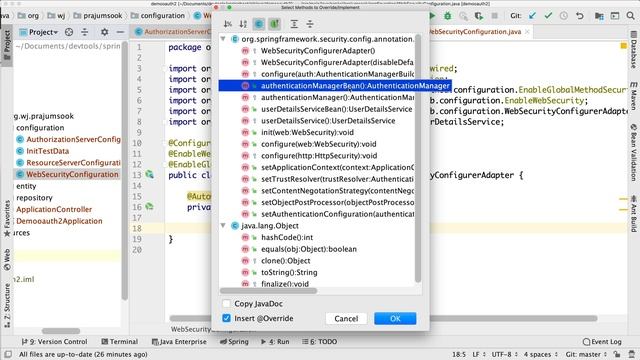Collapse the java.lang.Object node
Image resolution: width=640 pixels, height=360 pixels.
tap(223, 225)
